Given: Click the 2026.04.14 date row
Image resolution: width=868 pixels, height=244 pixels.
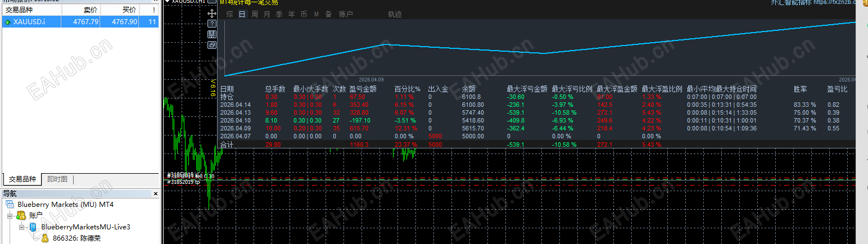Looking at the screenshot, I should pyautogui.click(x=235, y=105).
